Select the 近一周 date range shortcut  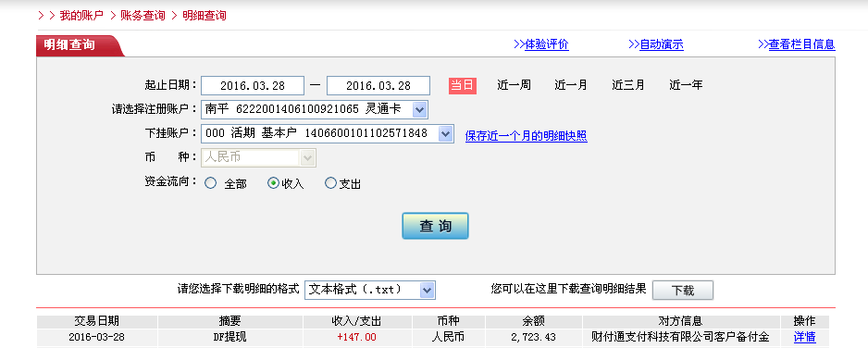(514, 85)
